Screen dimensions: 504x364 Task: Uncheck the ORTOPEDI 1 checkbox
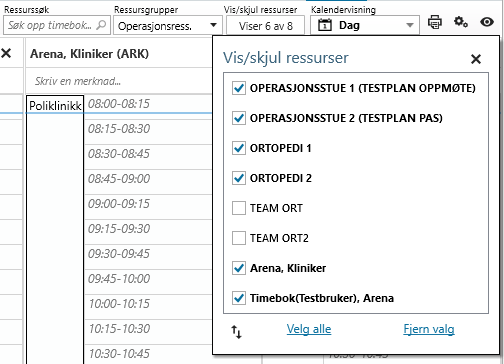239,148
